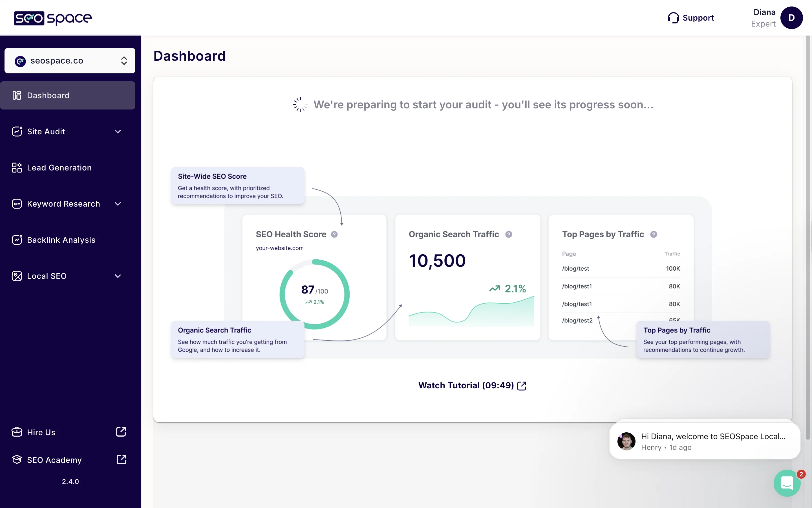The width and height of the screenshot is (812, 508).
Task: Click external-link icon next to SEO Academy
Action: click(122, 459)
